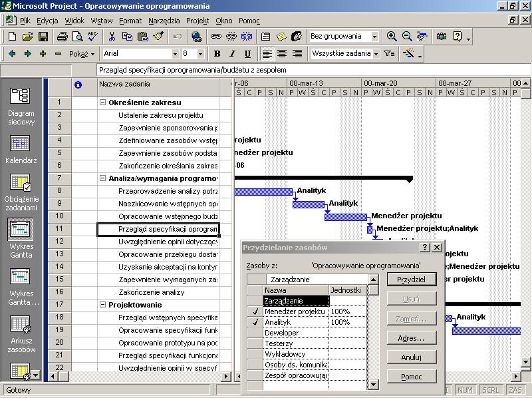532x398 pixels.
Task: Open the Arial font dropdown
Action: pos(175,54)
